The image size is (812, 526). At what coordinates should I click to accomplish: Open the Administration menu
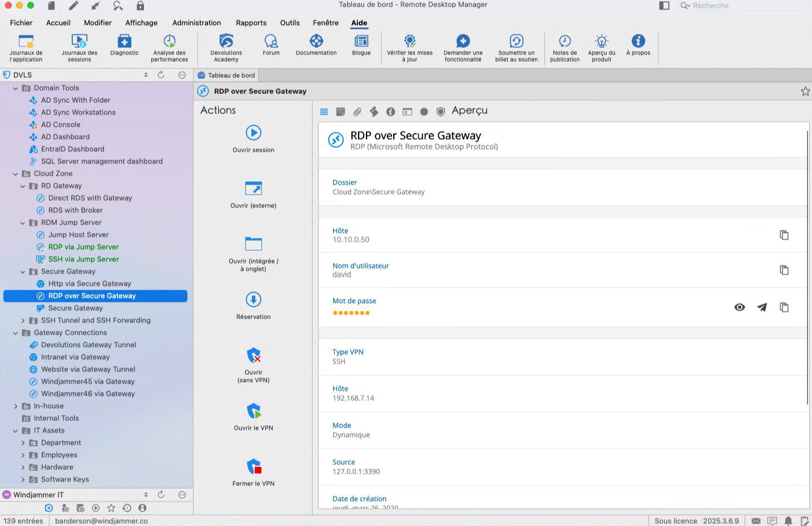[196, 23]
